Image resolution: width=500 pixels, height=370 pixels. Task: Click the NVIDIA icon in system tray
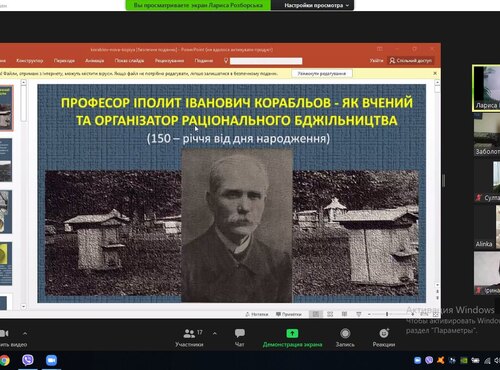point(464,360)
